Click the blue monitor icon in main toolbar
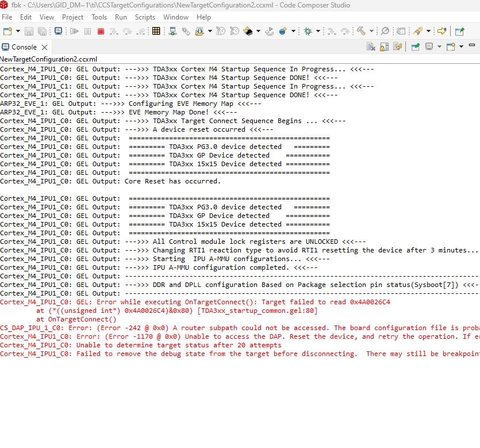480x448 pixels. [58, 31]
